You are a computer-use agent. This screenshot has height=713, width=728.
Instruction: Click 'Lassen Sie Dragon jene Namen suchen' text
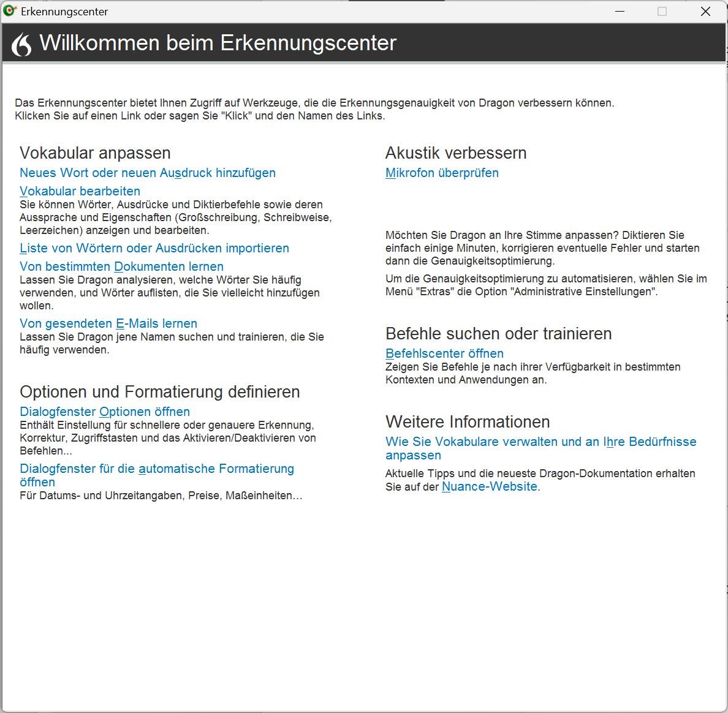pyautogui.click(x=172, y=344)
